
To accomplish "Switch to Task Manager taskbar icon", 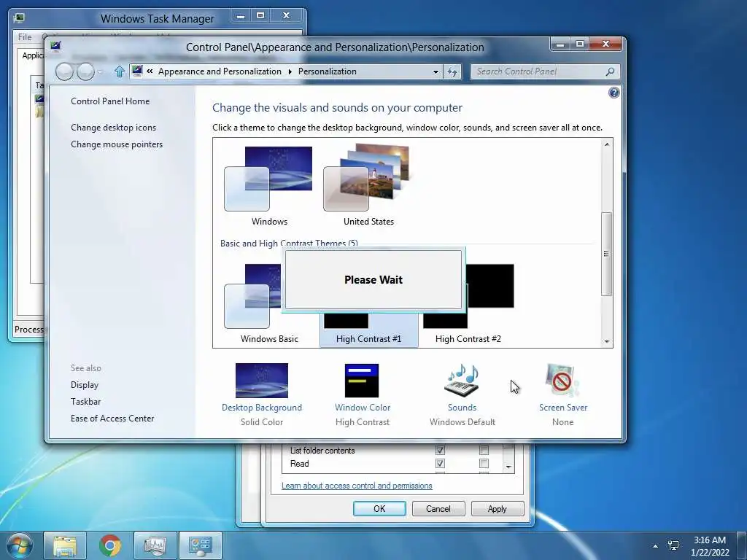I will tap(155, 545).
